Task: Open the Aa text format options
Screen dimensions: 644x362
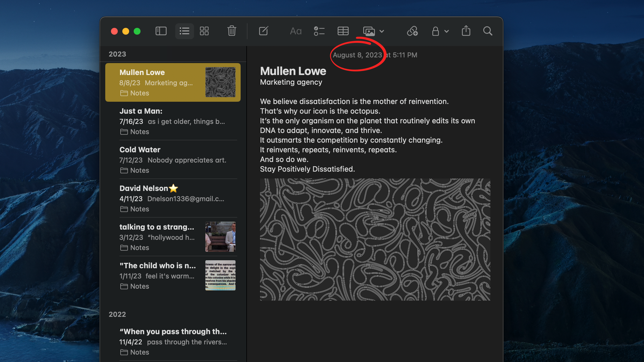Action: [296, 31]
